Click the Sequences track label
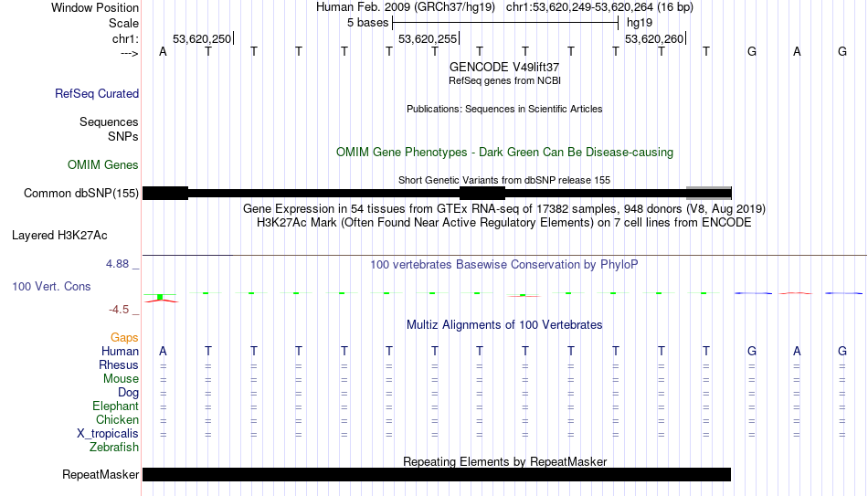 [109, 121]
